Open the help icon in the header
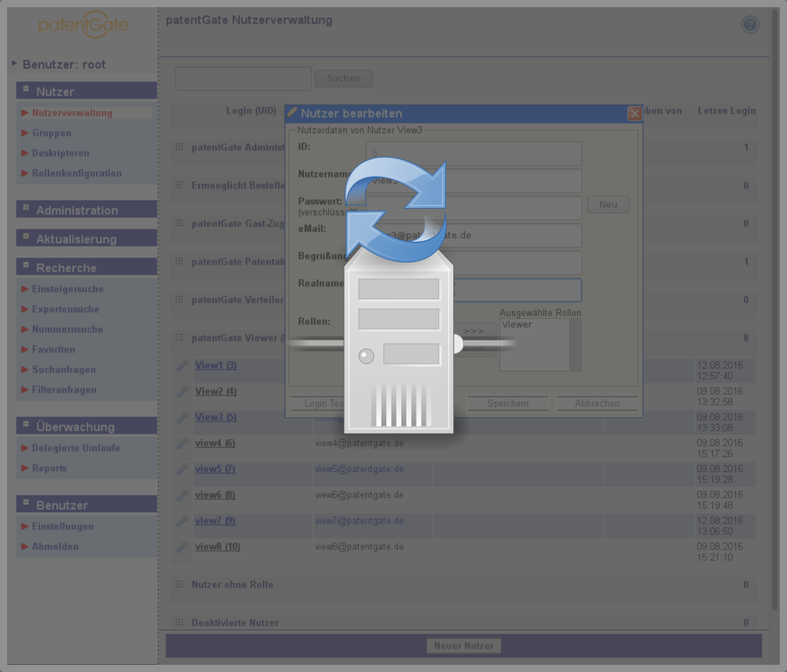Screen dimensions: 787x672 (x=750, y=24)
